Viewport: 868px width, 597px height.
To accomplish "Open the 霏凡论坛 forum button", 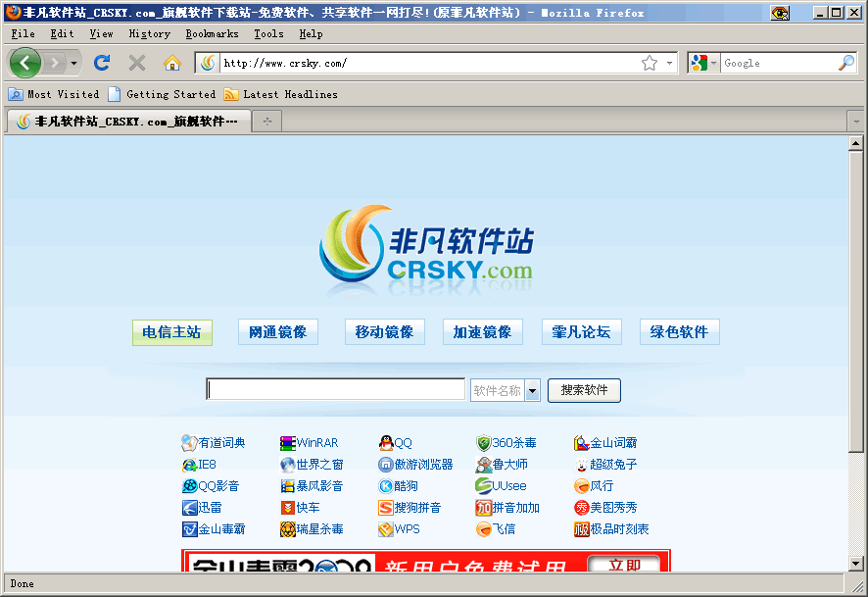I will (581, 332).
